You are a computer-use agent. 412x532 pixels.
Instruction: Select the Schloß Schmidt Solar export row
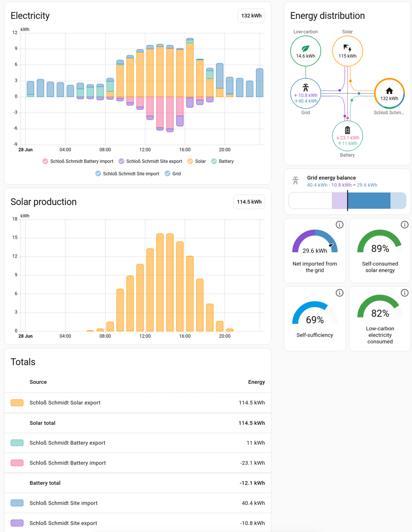pyautogui.click(x=138, y=403)
